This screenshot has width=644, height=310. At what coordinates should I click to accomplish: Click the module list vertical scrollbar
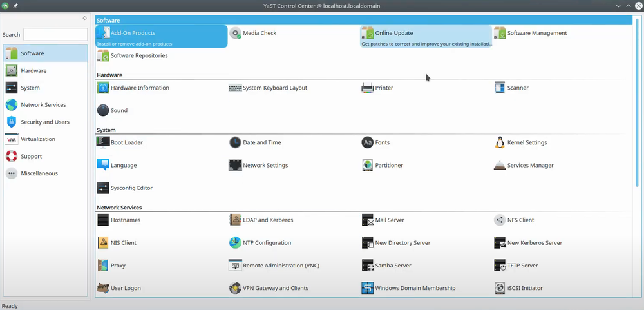click(x=637, y=102)
